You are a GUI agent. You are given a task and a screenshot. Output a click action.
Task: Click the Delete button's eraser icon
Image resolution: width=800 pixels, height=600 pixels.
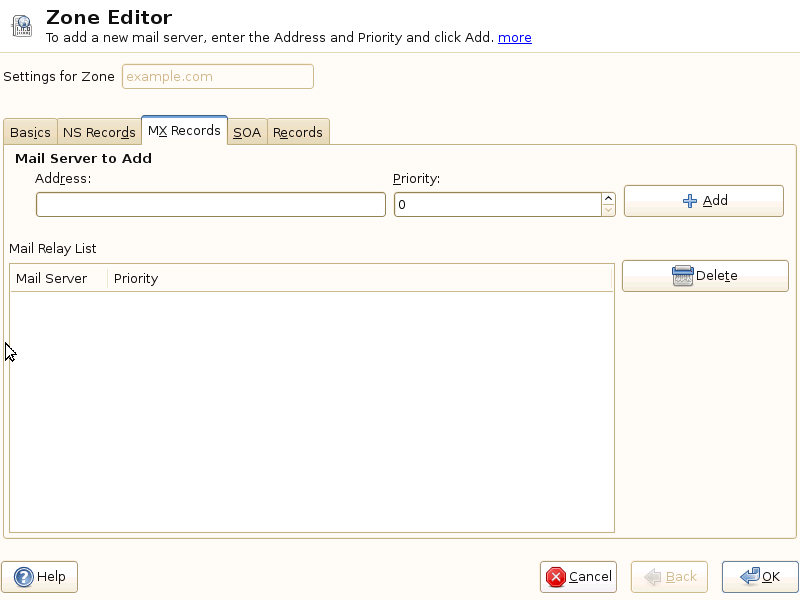pyautogui.click(x=683, y=276)
